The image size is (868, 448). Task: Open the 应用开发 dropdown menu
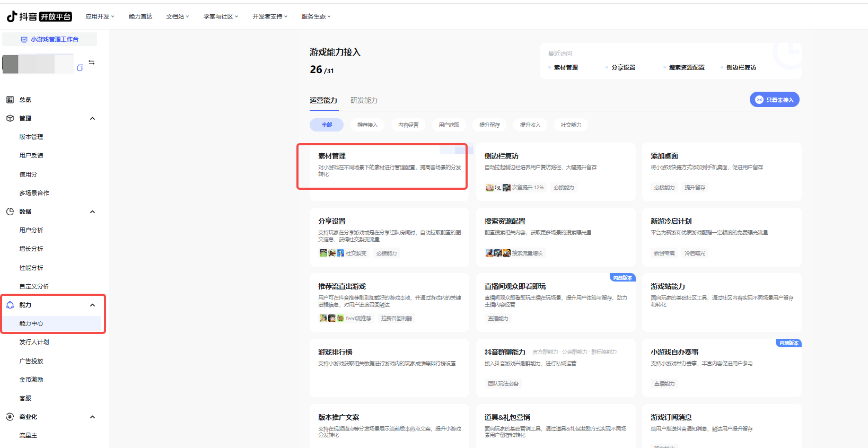coord(100,16)
